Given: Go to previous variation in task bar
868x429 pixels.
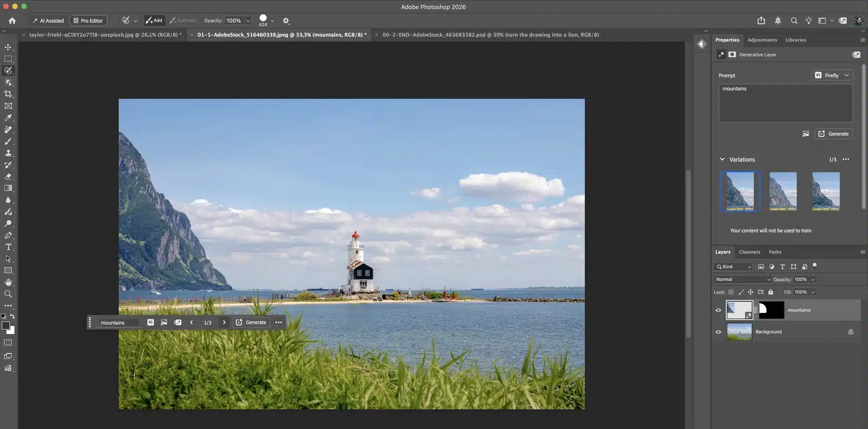Looking at the screenshot, I should pos(191,322).
